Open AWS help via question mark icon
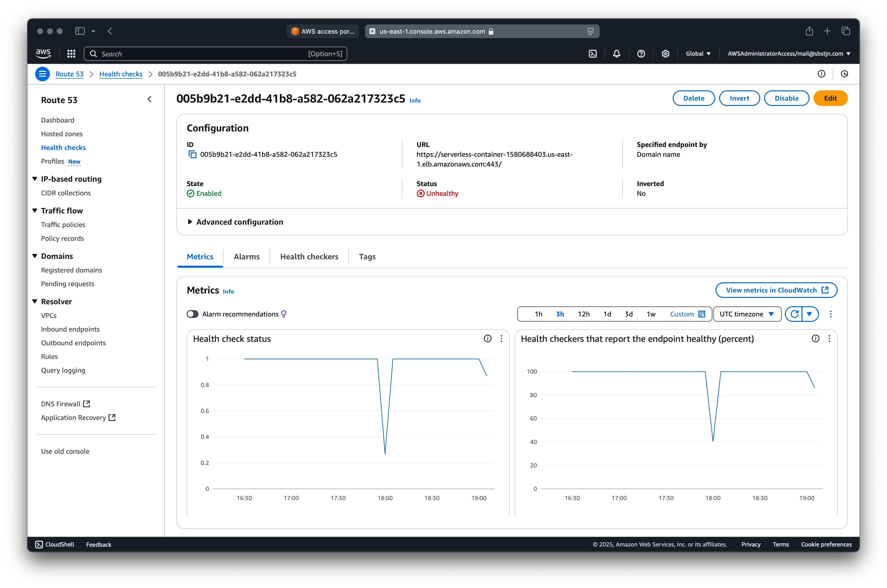The image size is (887, 588). 641,54
